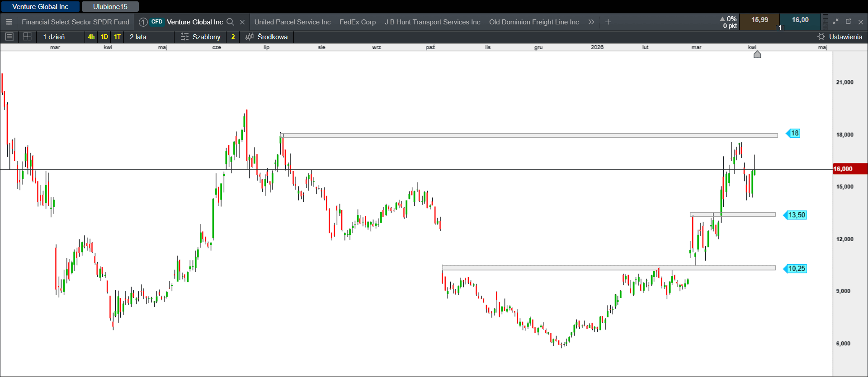The height and width of the screenshot is (377, 868).
Task: Click the collapse arrows icon in the top right
Action: coord(835,21)
